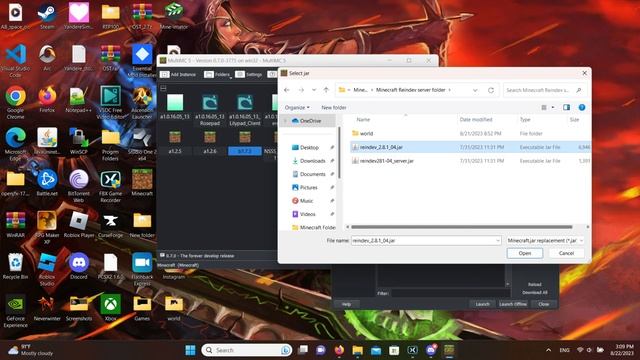Select the a1.2.5 instance in MultiMC

coord(175,142)
